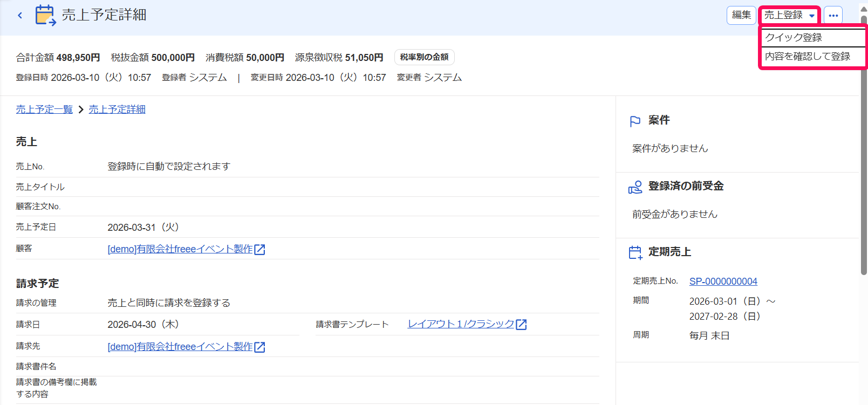The image size is (868, 405).
Task: Open the three-dots more options menu
Action: (x=833, y=15)
